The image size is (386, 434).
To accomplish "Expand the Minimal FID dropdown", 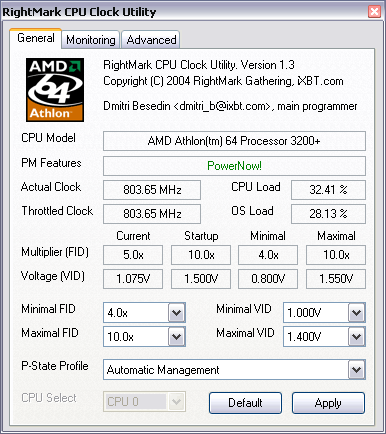I will (176, 313).
